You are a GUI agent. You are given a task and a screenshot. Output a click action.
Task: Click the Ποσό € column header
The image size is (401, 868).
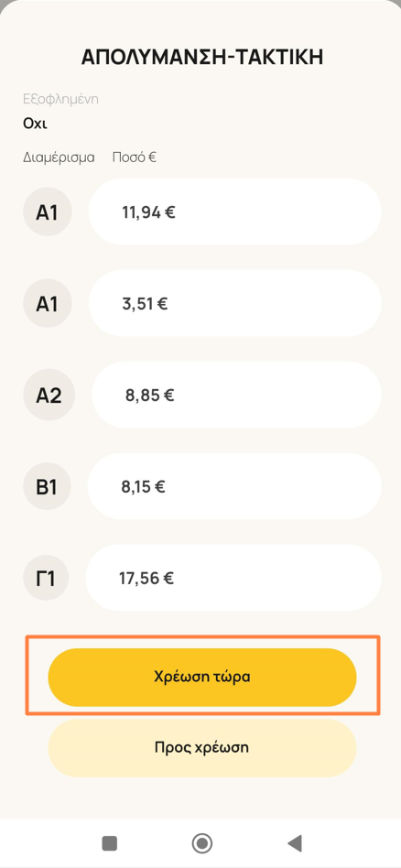pos(134,157)
